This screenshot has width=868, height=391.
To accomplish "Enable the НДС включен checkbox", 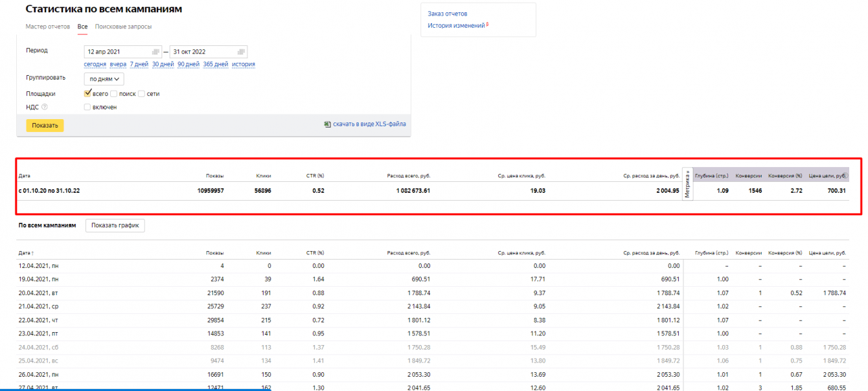I will pyautogui.click(x=87, y=107).
